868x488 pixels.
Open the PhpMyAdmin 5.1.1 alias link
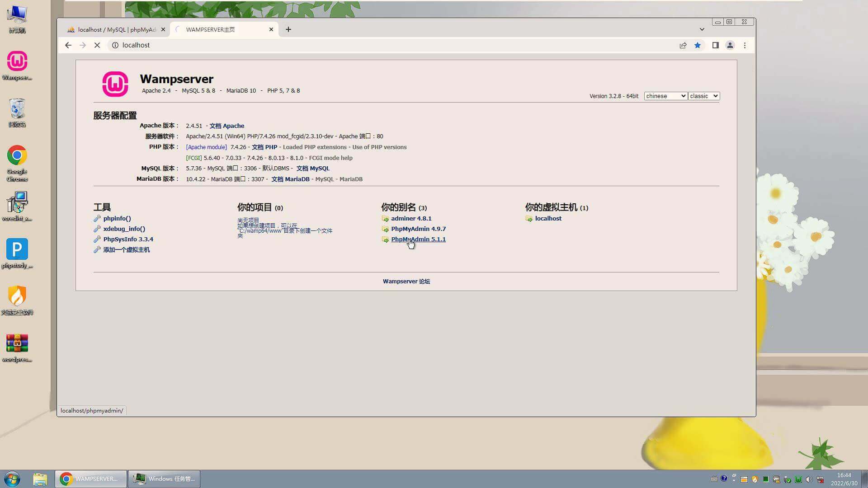pyautogui.click(x=418, y=239)
